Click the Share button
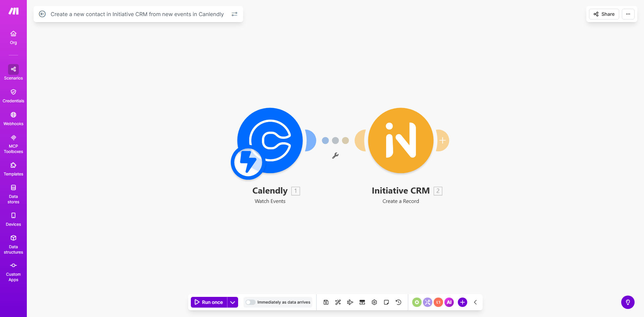Viewport: 644px width, 317px height. tap(604, 14)
